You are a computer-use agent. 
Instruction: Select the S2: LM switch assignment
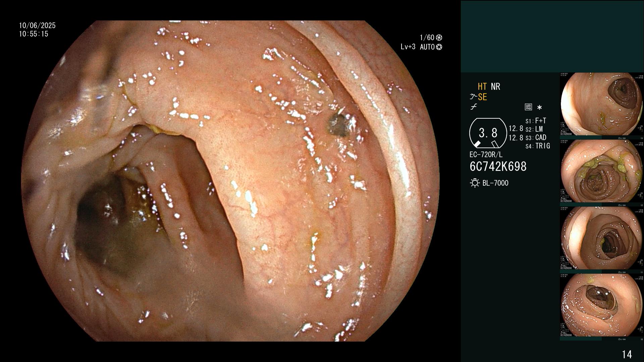click(534, 129)
